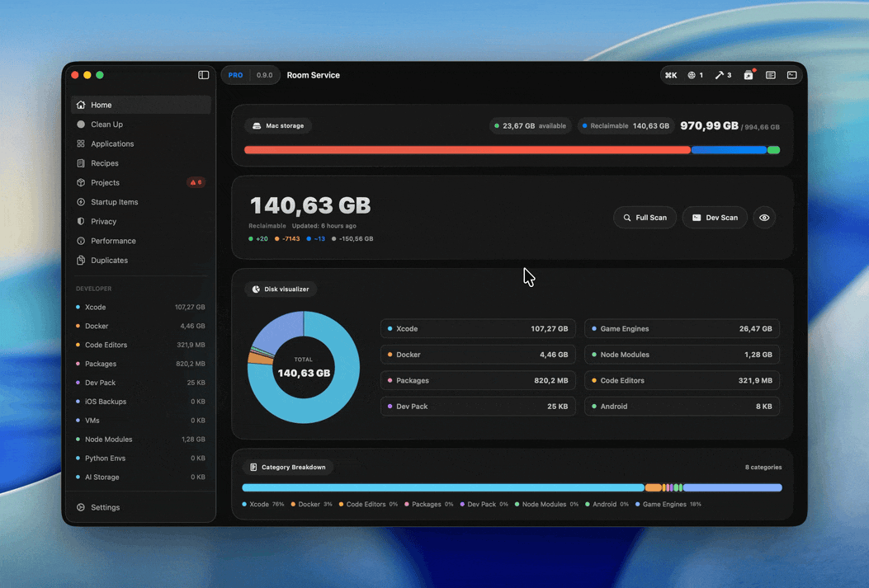
Task: Open the terminal icon in top toolbar
Action: (x=792, y=75)
